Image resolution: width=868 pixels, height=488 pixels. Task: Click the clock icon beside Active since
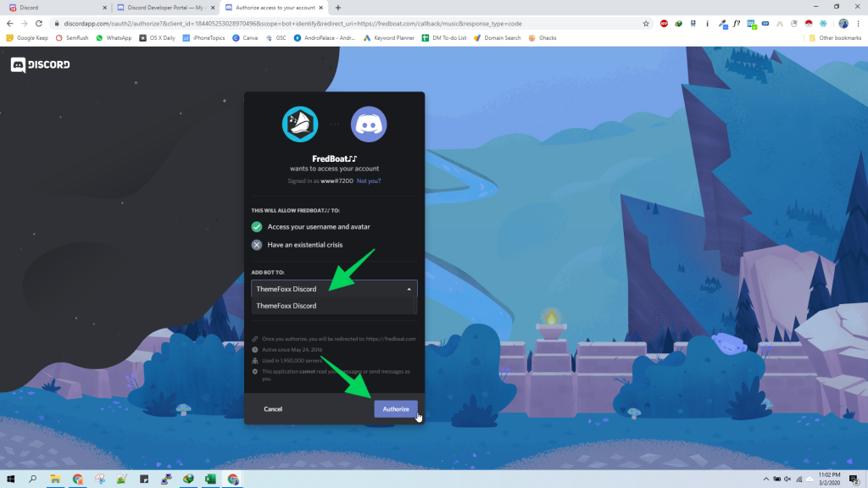255,350
